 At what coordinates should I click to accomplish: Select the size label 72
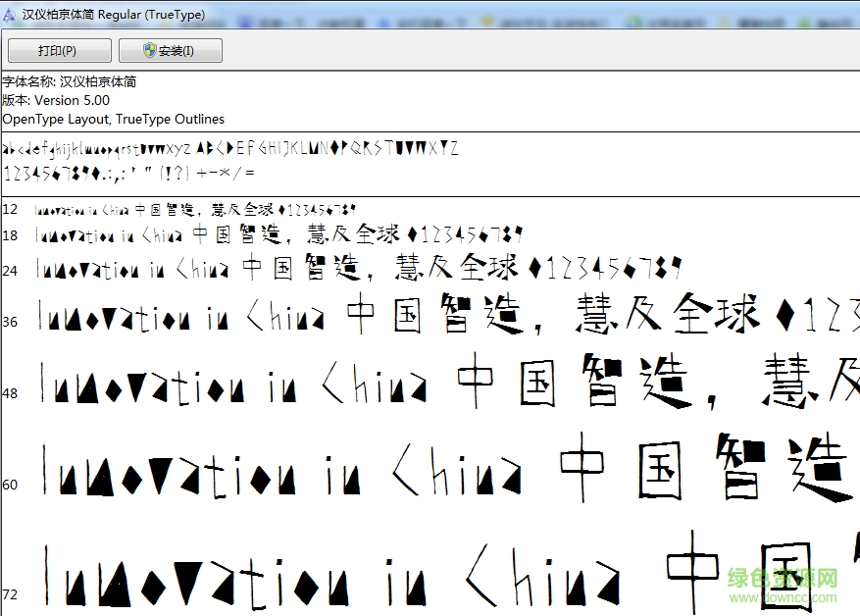(x=11, y=590)
